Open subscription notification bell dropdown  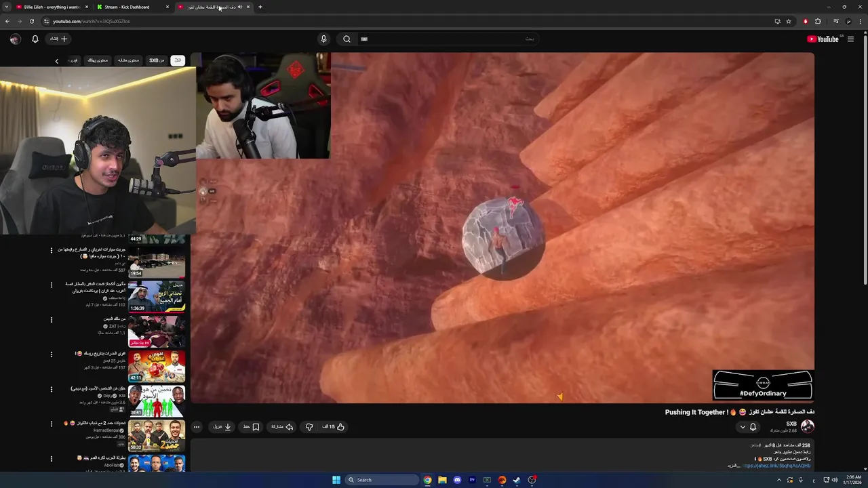click(x=748, y=427)
